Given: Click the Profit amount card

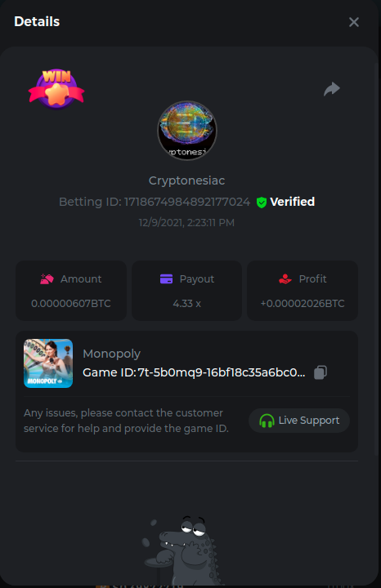Looking at the screenshot, I should (x=303, y=291).
